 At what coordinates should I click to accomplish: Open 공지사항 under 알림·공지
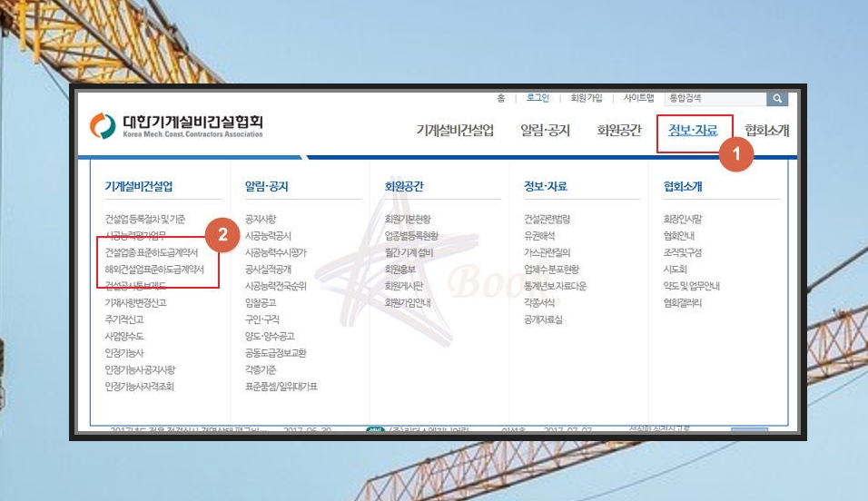tap(261, 220)
